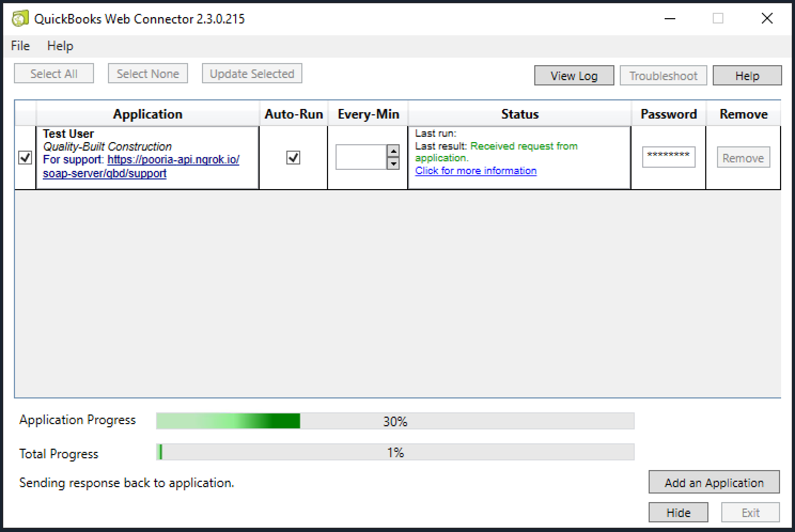Open the Help menu
This screenshot has width=795, height=532.
59,46
